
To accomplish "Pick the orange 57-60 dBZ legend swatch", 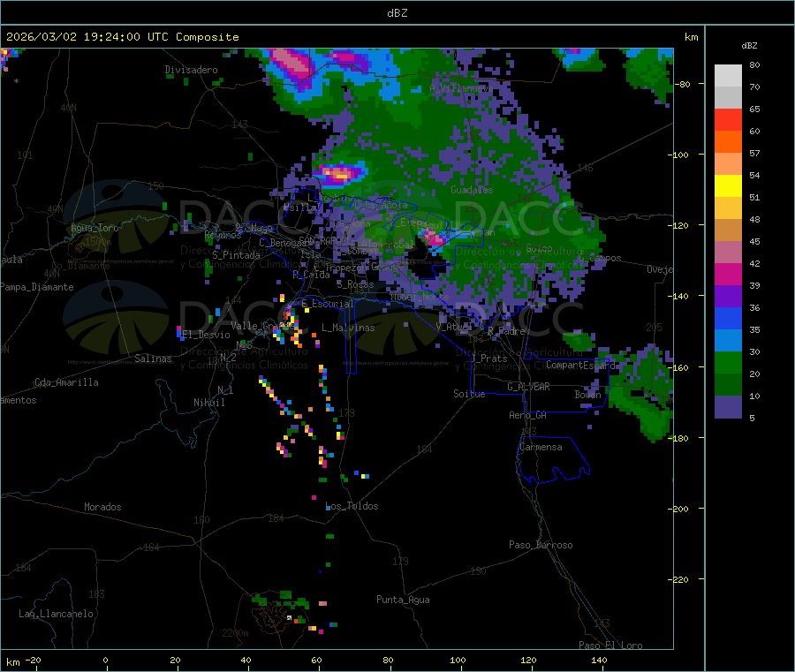I will (728, 142).
